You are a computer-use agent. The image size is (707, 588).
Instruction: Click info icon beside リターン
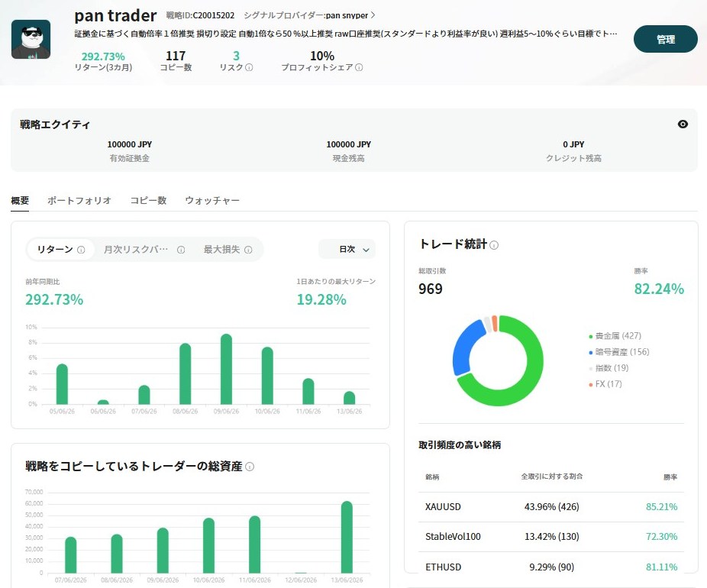(x=81, y=250)
